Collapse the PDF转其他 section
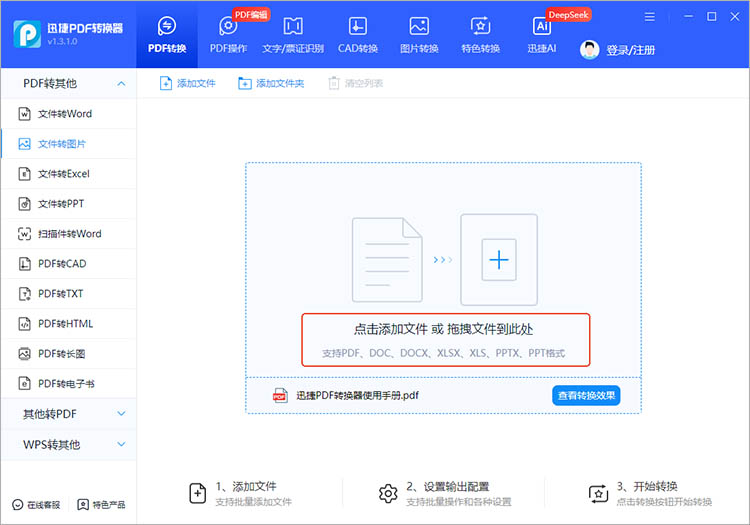Screen dimensions: 750x525 click(x=68, y=84)
